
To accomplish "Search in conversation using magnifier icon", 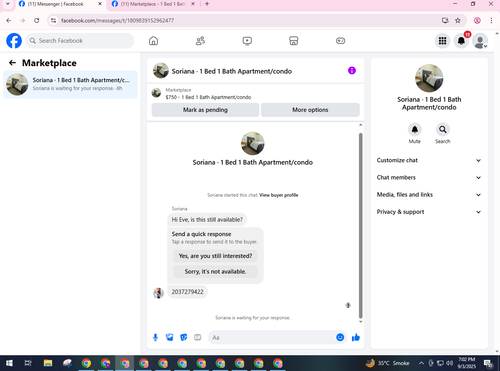I will [443, 129].
